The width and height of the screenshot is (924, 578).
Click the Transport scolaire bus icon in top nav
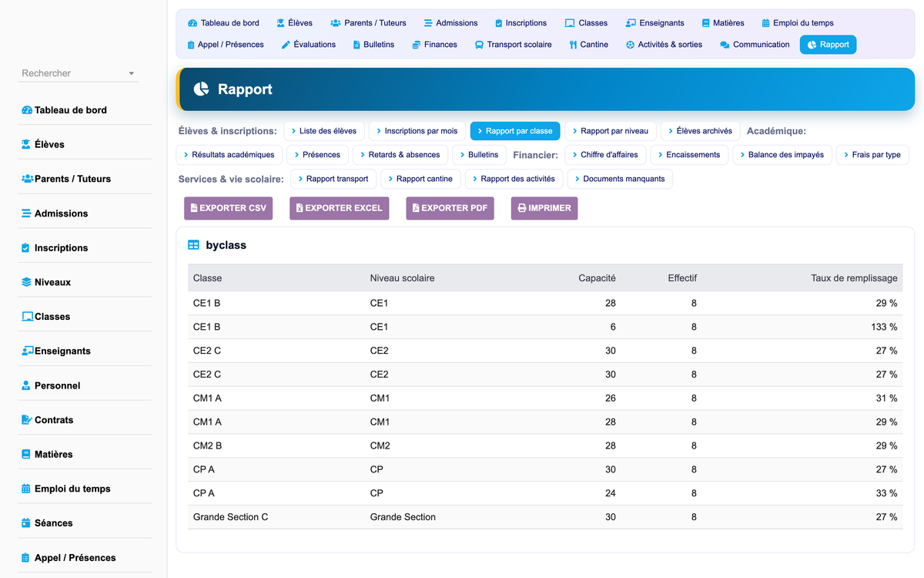click(x=479, y=45)
